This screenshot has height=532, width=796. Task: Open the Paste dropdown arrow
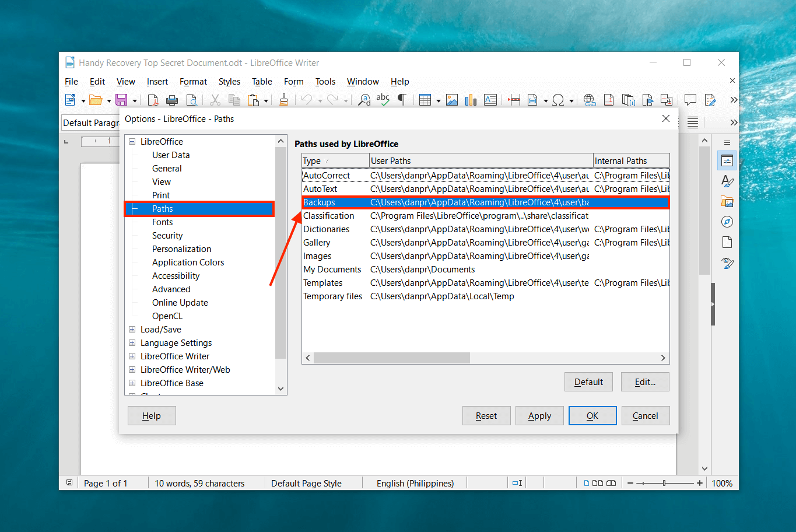[x=266, y=101]
